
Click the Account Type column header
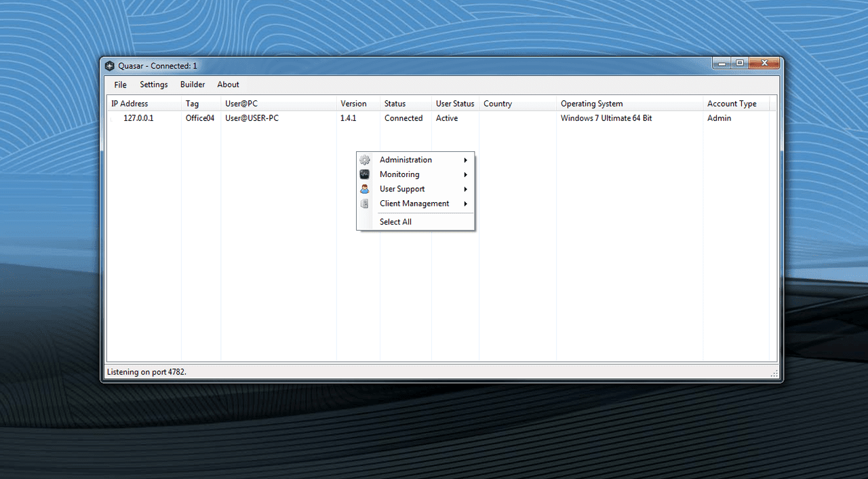tap(732, 104)
